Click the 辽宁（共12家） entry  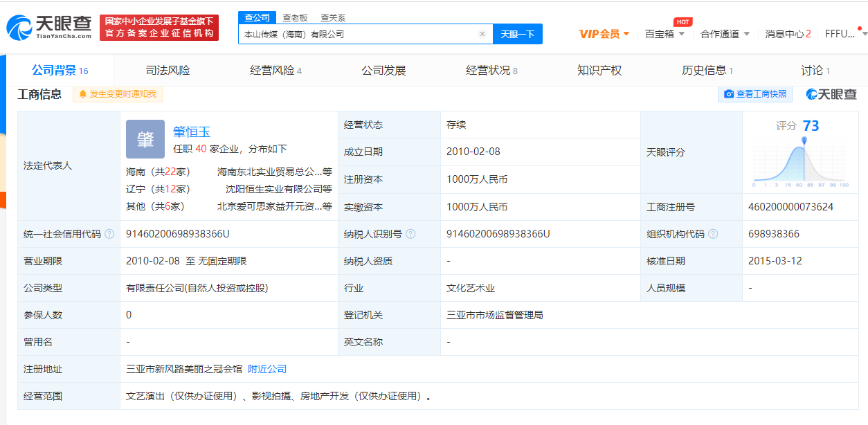point(158,189)
